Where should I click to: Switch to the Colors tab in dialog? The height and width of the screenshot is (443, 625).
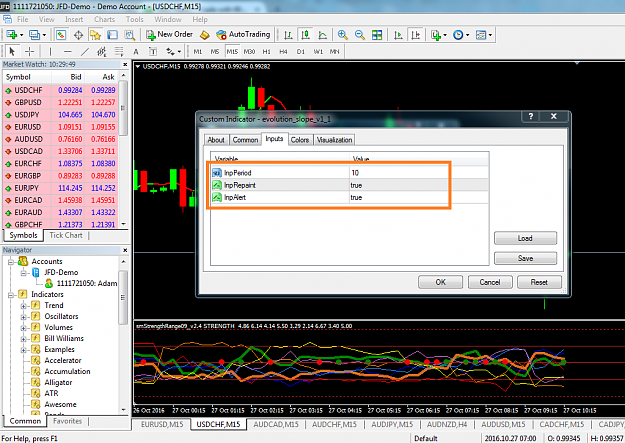(300, 140)
